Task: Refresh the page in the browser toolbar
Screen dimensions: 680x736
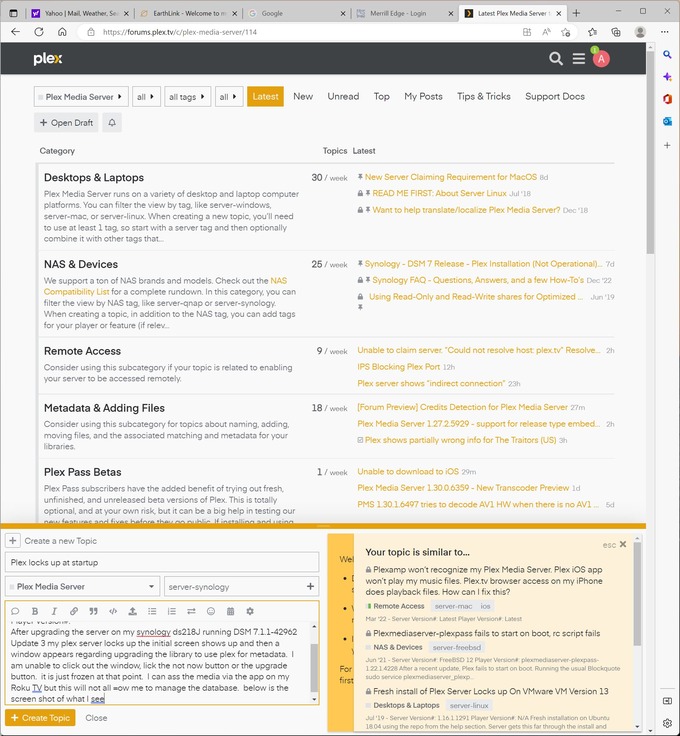Action: point(39,32)
